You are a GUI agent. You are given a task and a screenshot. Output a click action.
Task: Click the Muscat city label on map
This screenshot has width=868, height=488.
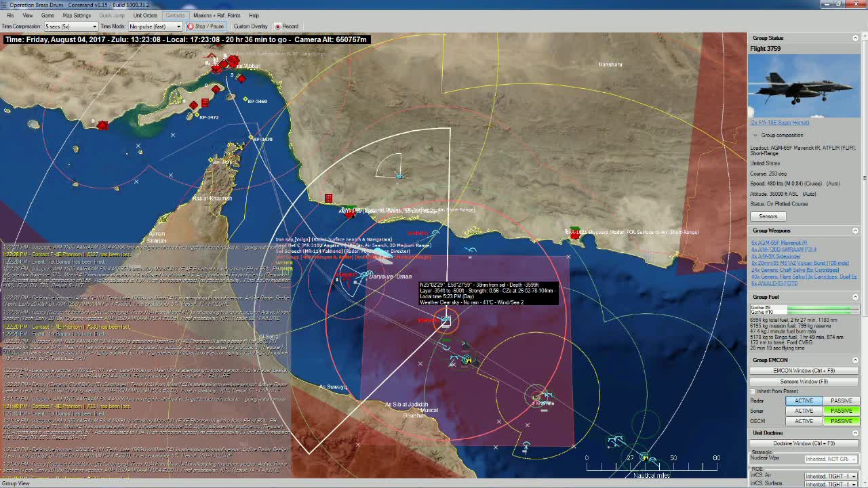pos(430,410)
